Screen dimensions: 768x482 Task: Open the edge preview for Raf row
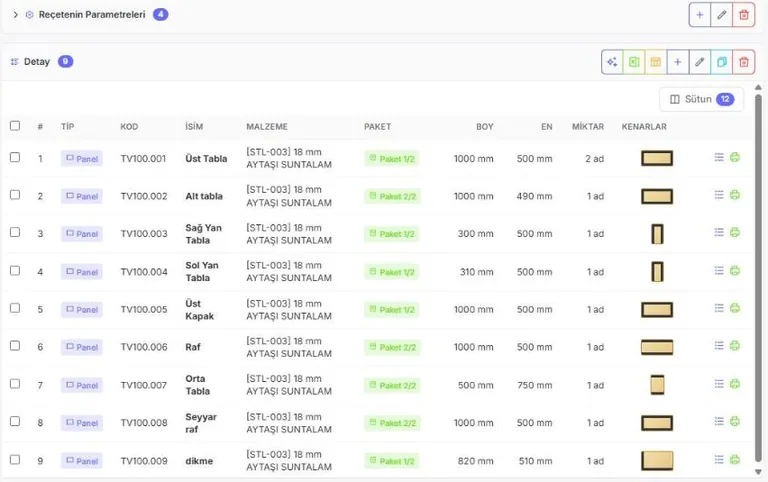657,347
